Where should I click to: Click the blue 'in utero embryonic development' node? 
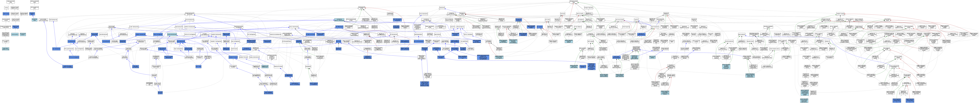point(162,49)
